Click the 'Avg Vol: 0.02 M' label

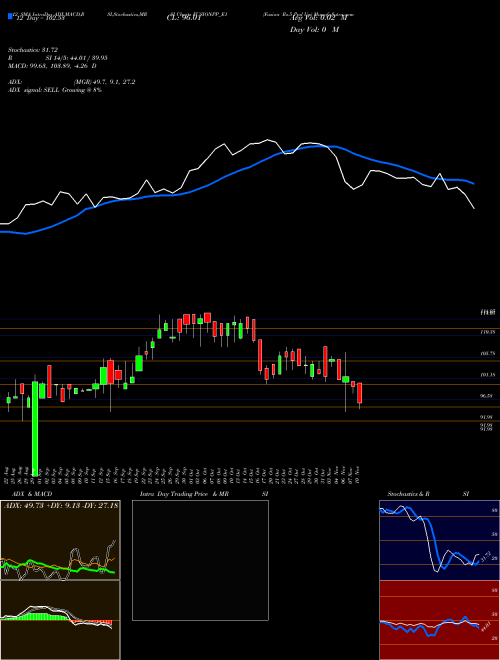[x=319, y=18]
